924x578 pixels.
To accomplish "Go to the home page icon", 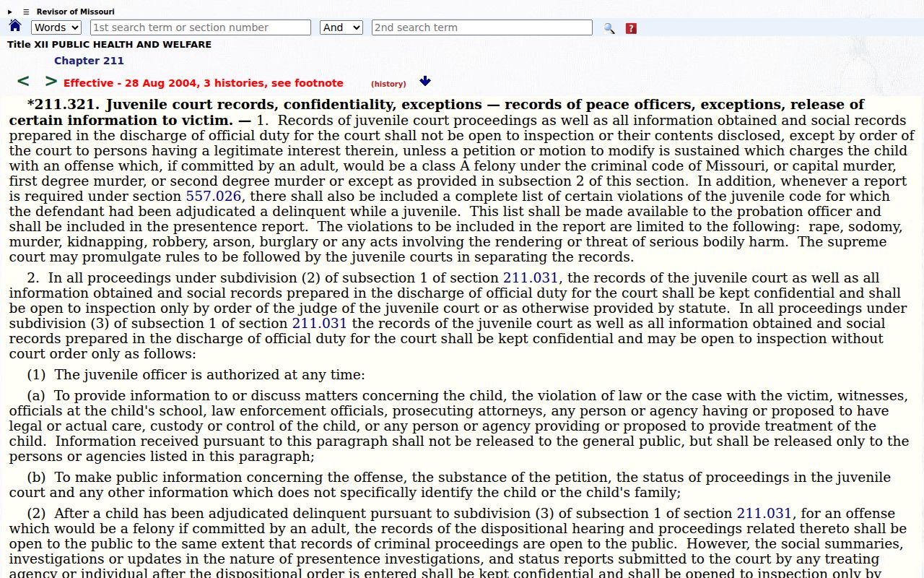I will click(x=15, y=26).
